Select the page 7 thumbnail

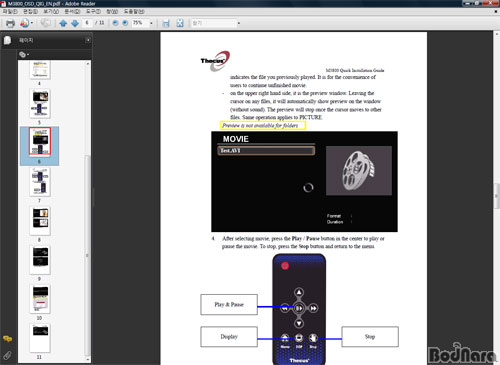(x=40, y=182)
